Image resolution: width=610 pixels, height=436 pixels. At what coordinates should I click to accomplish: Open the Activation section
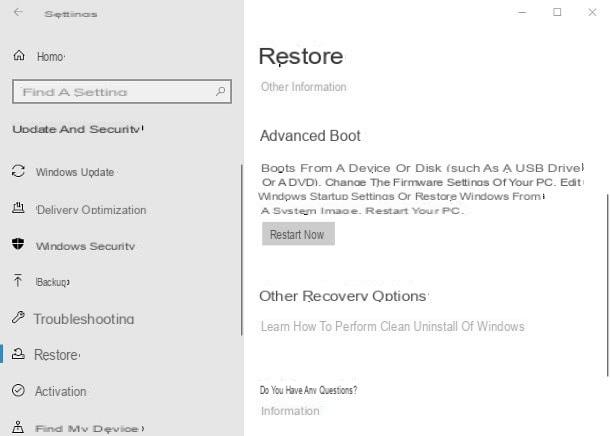[x=61, y=391]
